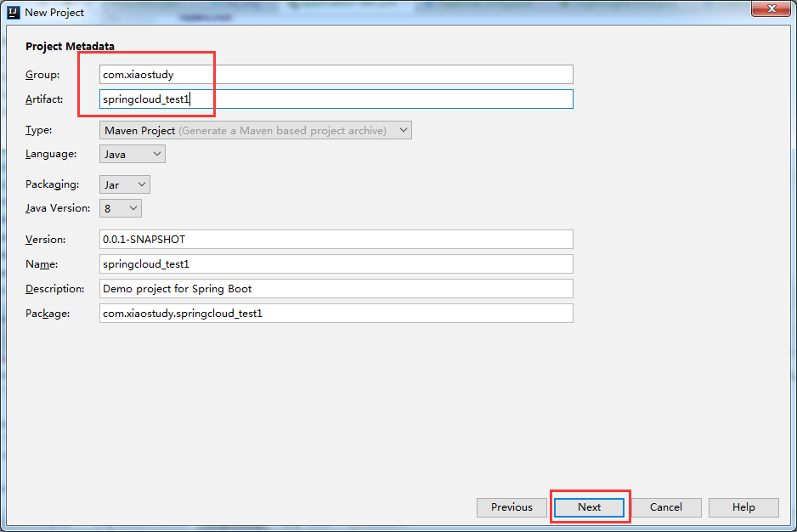
Task: Proceed with the Next button
Action: [589, 507]
